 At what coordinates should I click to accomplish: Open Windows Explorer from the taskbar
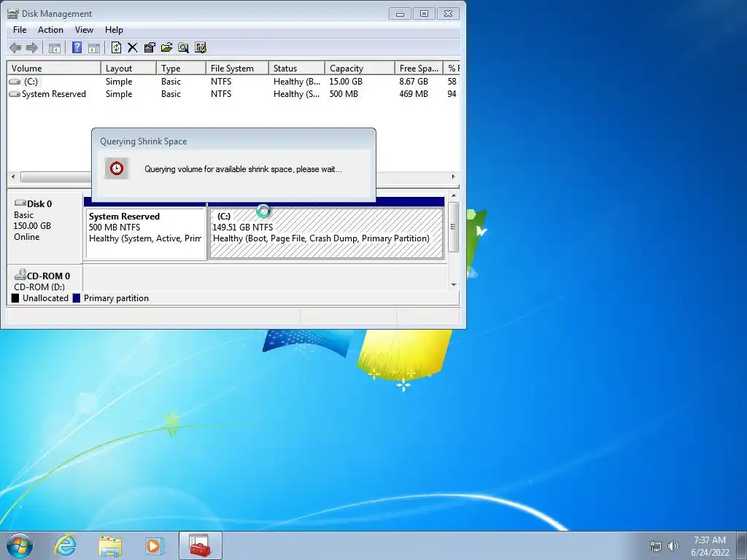coord(110,545)
